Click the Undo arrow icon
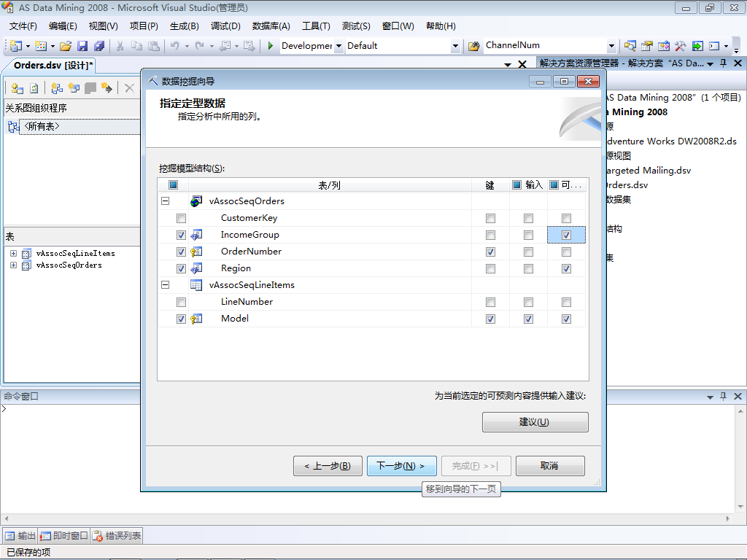Viewport: 747px width, 560px height. pos(175,46)
